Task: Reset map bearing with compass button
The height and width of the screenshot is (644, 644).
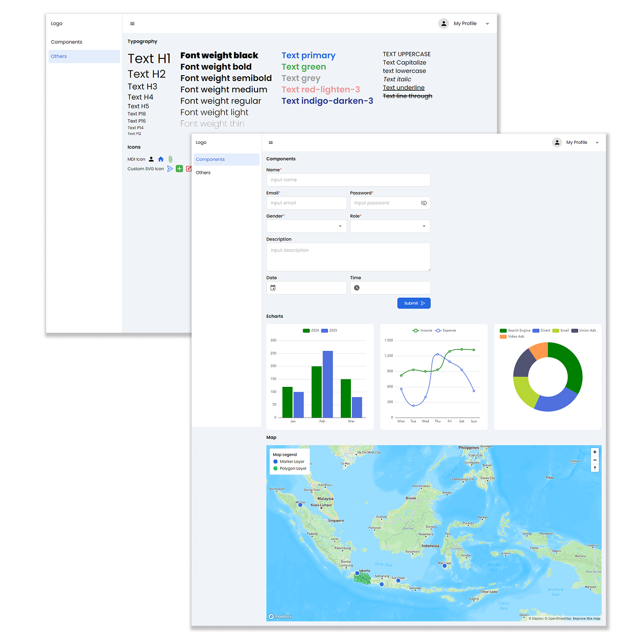Action: tap(595, 468)
